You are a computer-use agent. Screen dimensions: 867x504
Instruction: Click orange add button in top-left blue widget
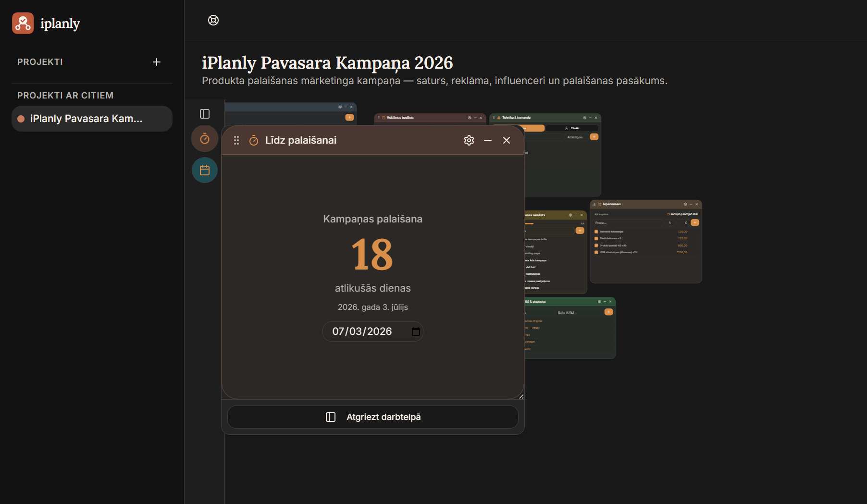click(x=349, y=118)
